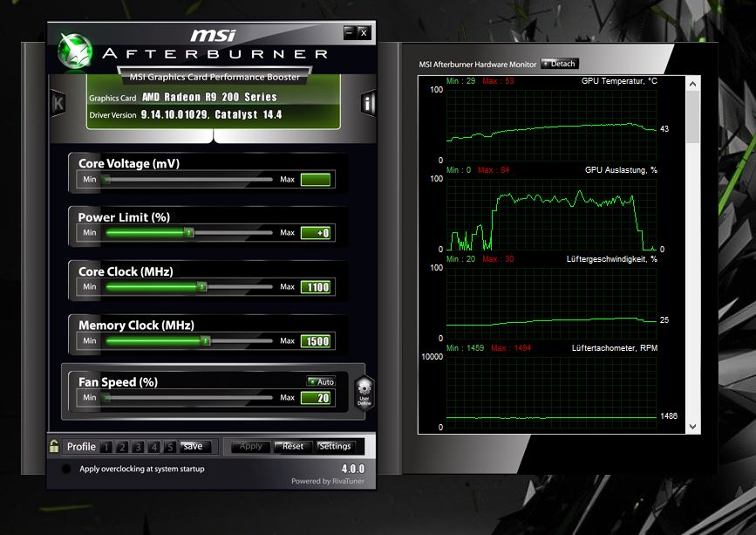Screen dimensions: 756x535
Task: Select profile slot 5
Action: pyautogui.click(x=169, y=447)
